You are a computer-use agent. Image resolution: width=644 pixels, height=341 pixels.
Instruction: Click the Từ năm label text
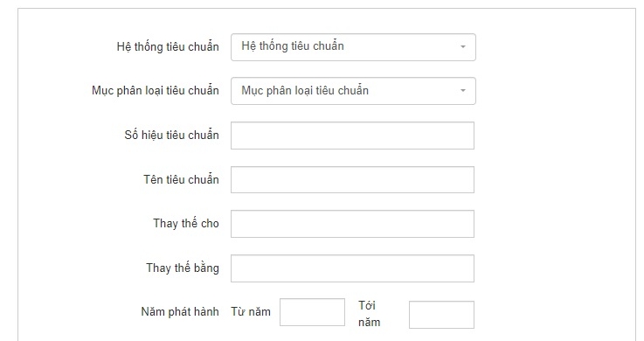tap(251, 312)
